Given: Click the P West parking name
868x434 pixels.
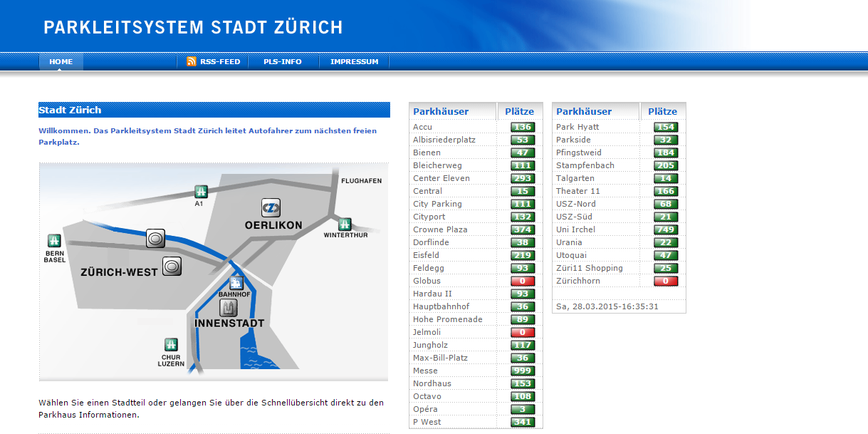Looking at the screenshot, I should [x=427, y=422].
